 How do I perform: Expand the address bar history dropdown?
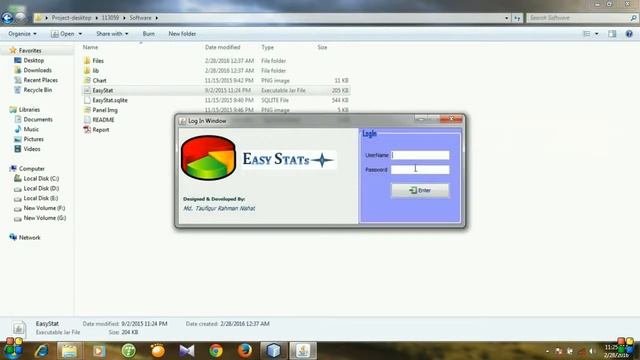tap(507, 18)
